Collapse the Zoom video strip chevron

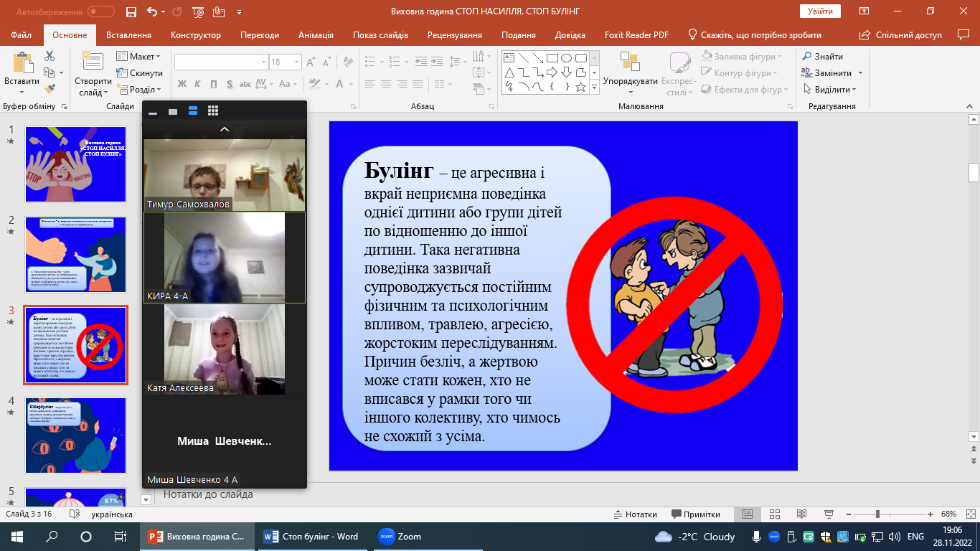click(225, 130)
